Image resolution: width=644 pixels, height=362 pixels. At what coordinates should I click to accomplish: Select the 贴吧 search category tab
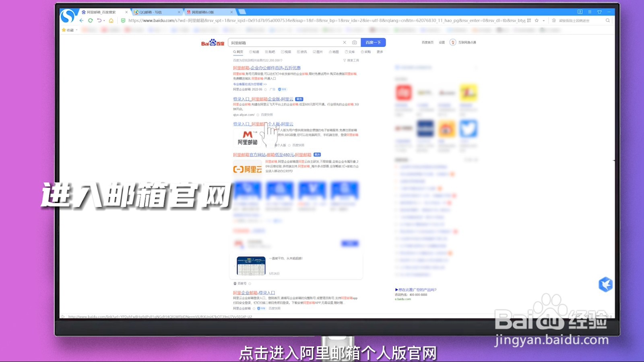coord(270,52)
